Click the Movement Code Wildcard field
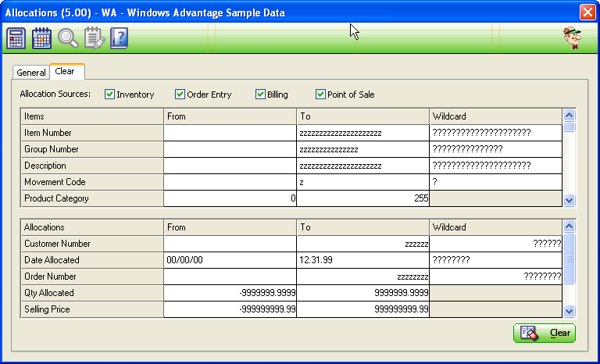 495,182
